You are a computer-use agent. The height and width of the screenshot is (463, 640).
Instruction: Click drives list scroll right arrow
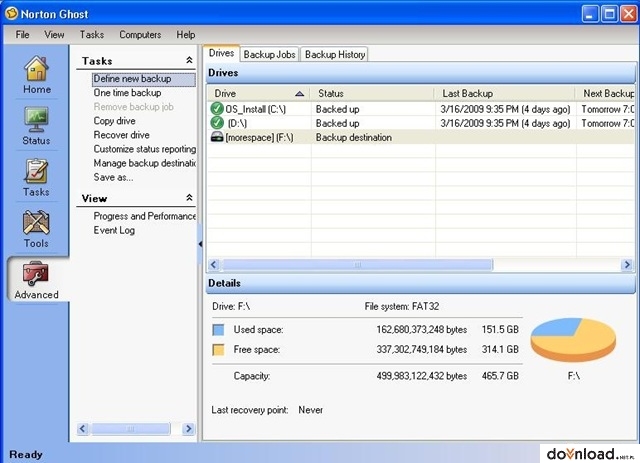coord(627,265)
